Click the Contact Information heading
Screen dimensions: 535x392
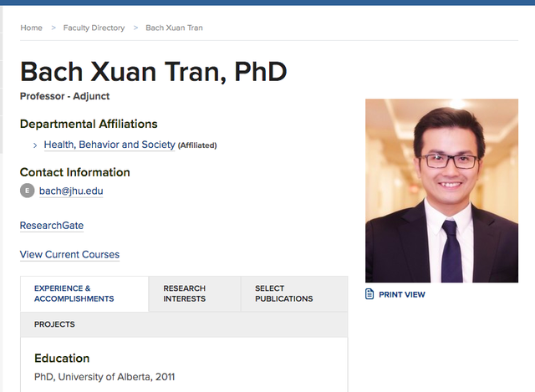[x=75, y=172]
